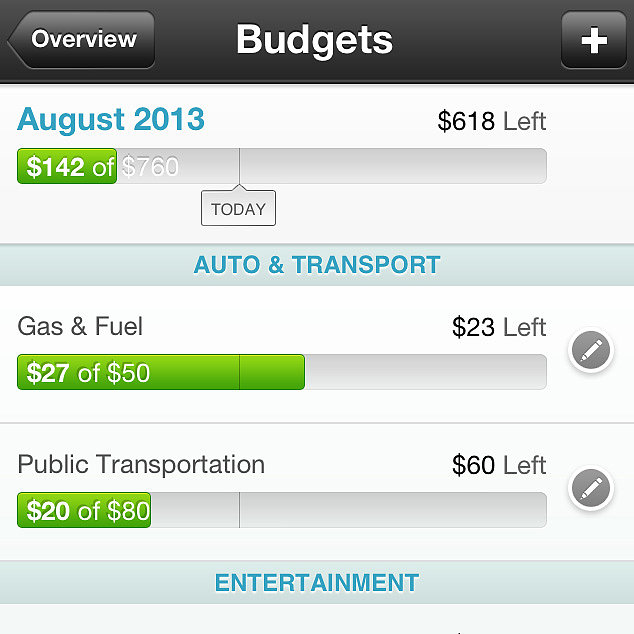
Task: Click the unfilled portion of Gas & Fuel bar
Action: pyautogui.click(x=426, y=372)
